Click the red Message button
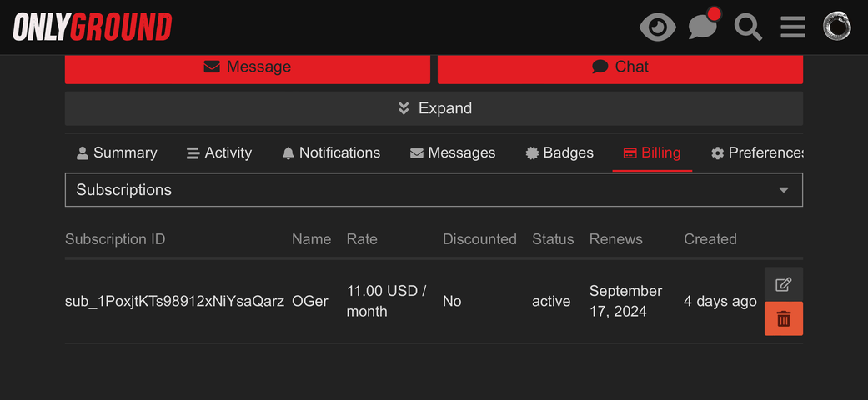This screenshot has width=868, height=400. tap(248, 67)
